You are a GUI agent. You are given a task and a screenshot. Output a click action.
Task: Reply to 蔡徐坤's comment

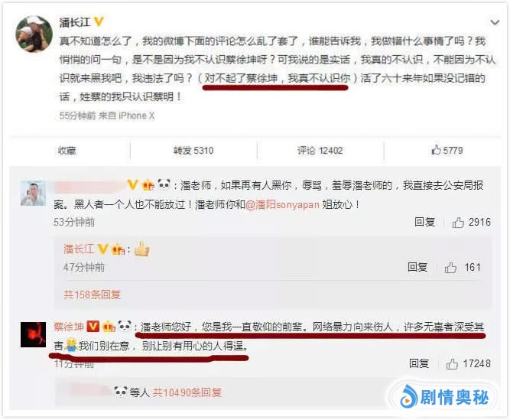pos(419,363)
